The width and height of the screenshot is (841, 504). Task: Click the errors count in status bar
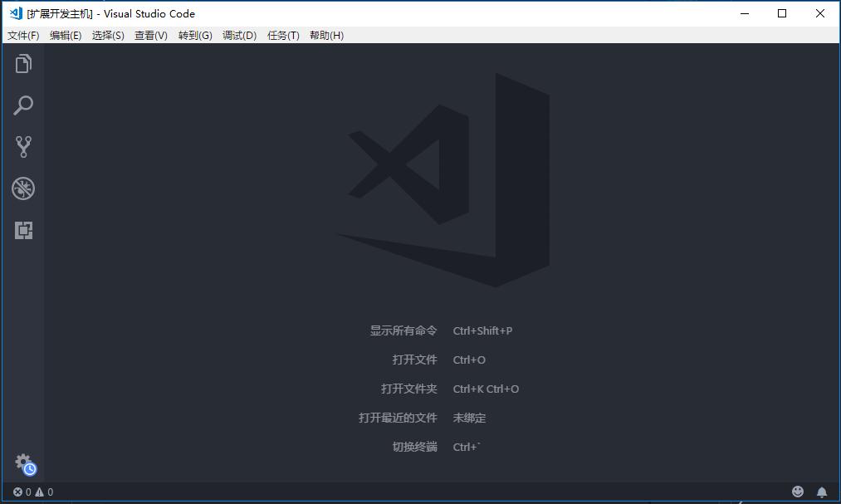pyautogui.click(x=22, y=492)
